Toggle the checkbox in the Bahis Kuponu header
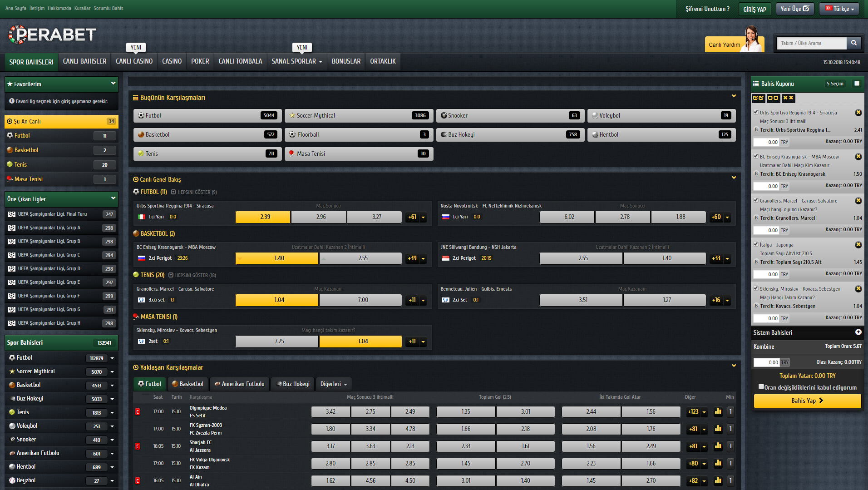The height and width of the screenshot is (490, 868). [857, 84]
